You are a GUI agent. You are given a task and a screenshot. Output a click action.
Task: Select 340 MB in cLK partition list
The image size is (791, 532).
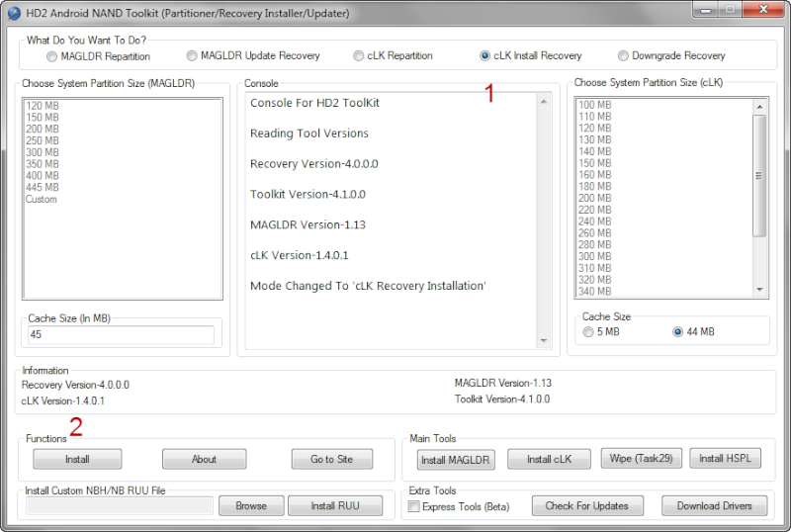(595, 292)
